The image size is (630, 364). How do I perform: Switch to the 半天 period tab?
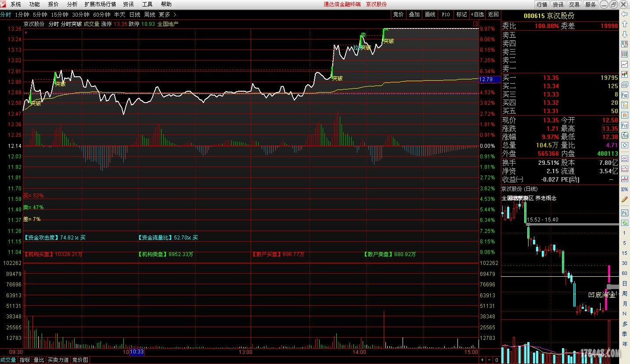[x=120, y=14]
